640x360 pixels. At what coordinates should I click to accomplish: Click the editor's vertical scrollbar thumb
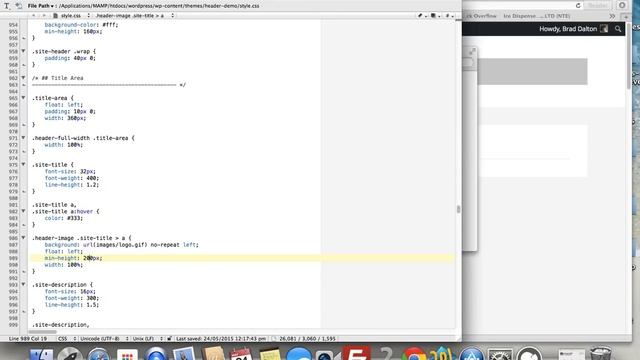point(458,209)
